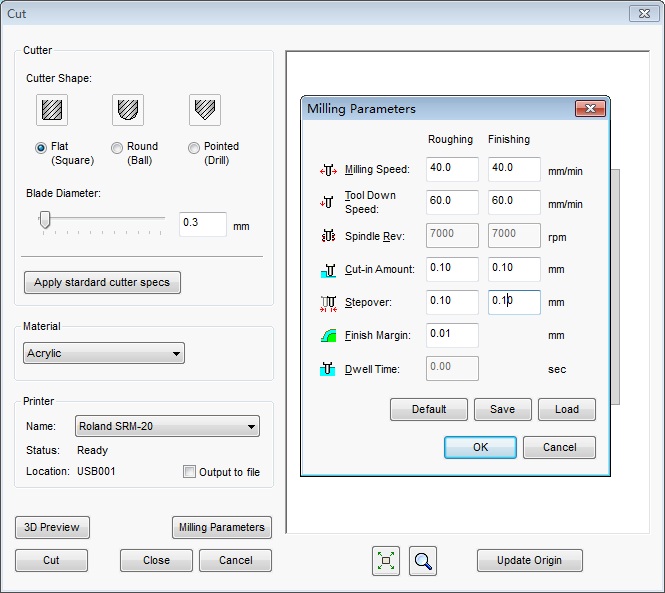Screen dimensions: 665x593
Task: Click the Load parameters button
Action: (x=567, y=409)
